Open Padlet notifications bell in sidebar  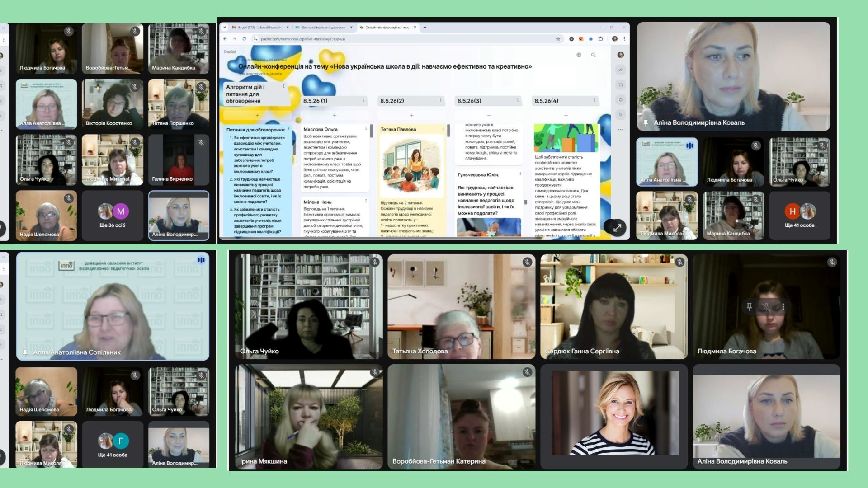point(621,99)
